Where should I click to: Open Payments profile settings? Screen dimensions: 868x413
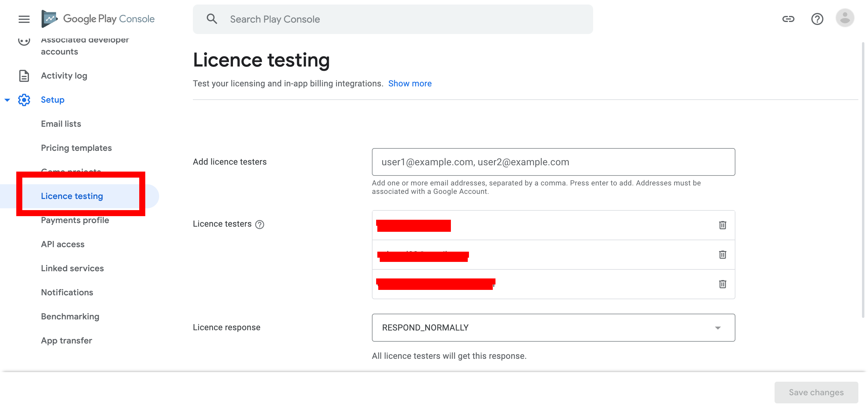75,220
